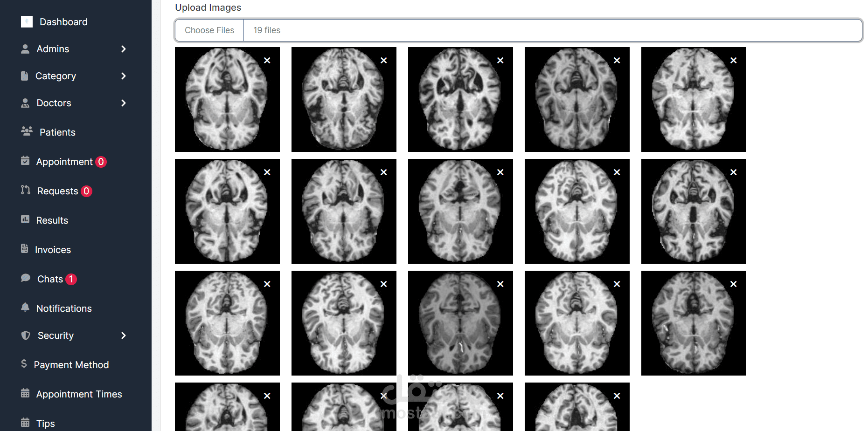Select the third brain scan thumbnail in row one

[460, 99]
